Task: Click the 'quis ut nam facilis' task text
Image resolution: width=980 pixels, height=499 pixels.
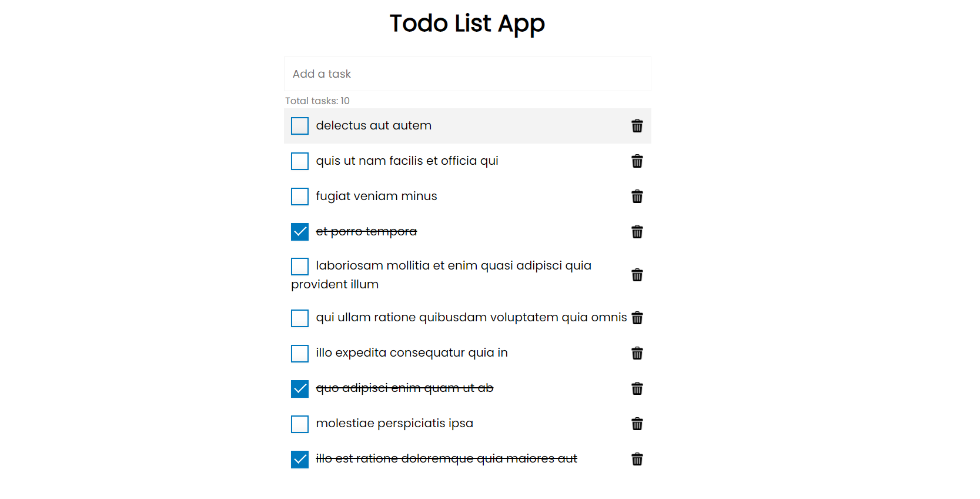Action: (407, 161)
